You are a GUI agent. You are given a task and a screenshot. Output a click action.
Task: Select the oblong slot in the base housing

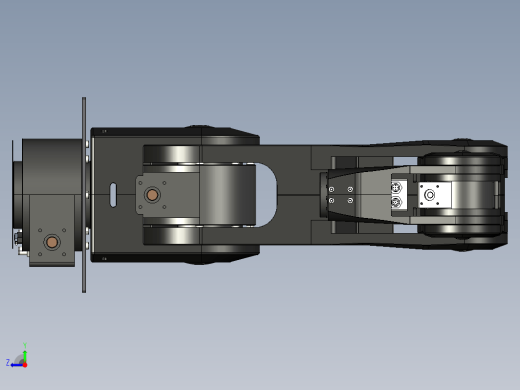[x=113, y=195]
